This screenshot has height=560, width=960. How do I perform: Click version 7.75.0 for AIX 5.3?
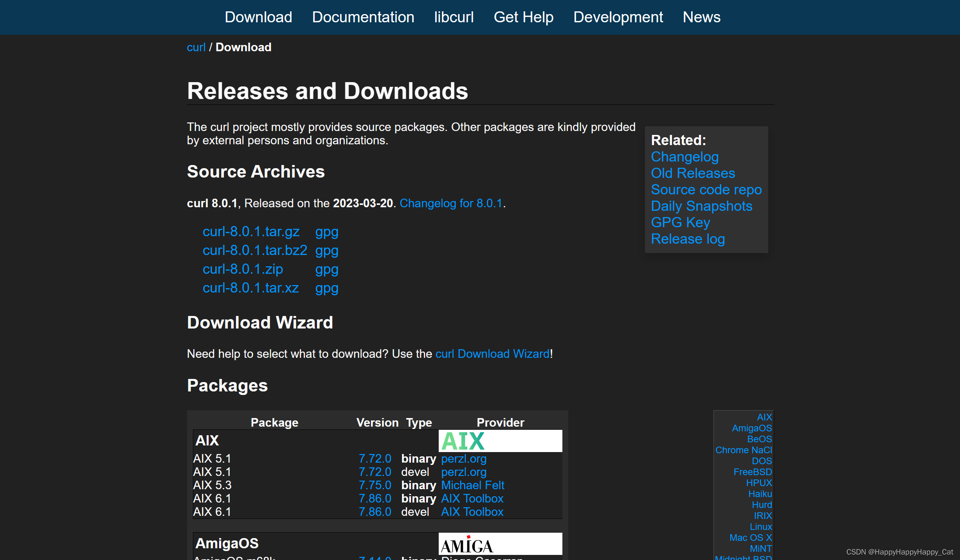point(375,485)
